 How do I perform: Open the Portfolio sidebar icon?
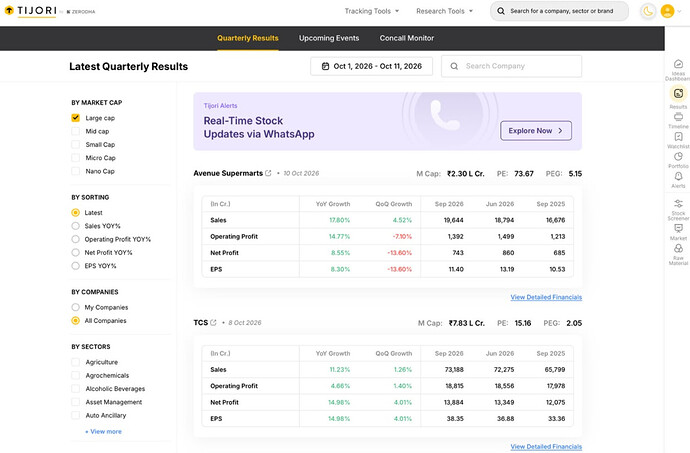coord(678,156)
